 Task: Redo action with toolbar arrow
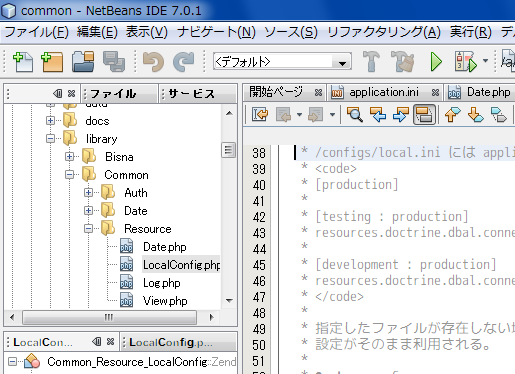click(x=184, y=62)
